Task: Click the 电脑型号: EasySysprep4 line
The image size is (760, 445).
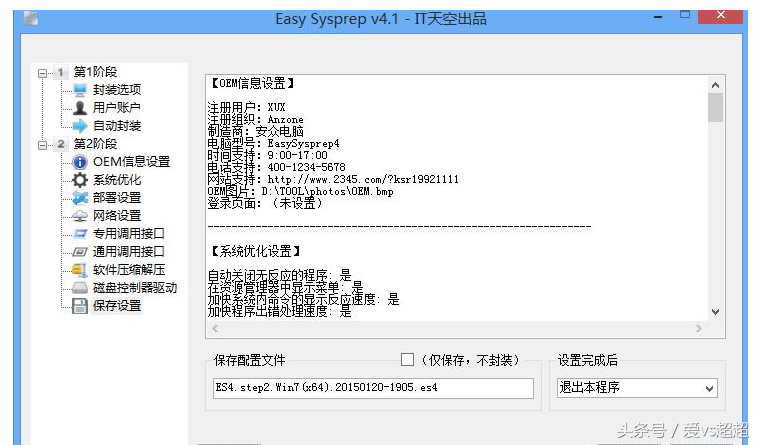Action: click(273, 143)
